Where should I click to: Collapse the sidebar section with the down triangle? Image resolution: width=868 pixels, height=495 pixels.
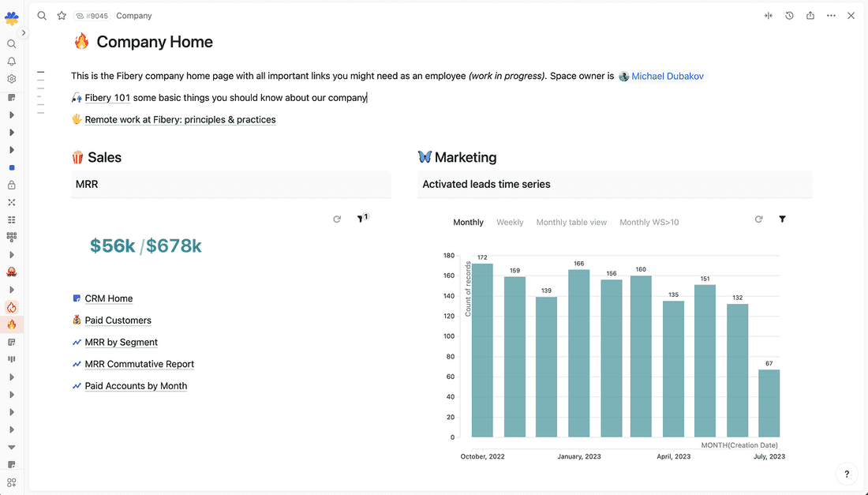(x=12, y=447)
